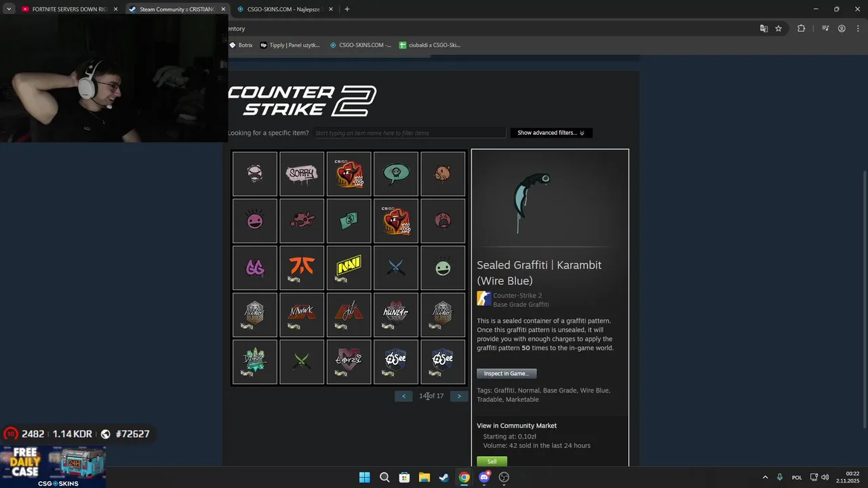Show hidden system tray icons

765,477
